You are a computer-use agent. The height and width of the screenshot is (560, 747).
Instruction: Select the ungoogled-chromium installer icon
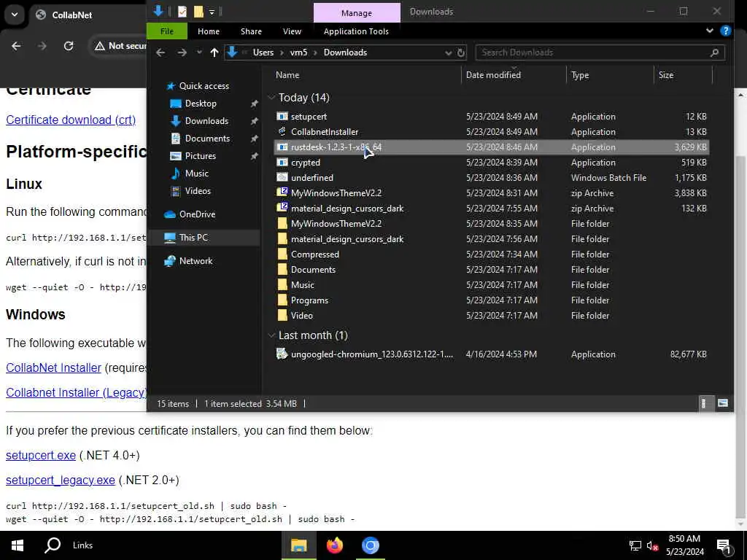pos(282,354)
